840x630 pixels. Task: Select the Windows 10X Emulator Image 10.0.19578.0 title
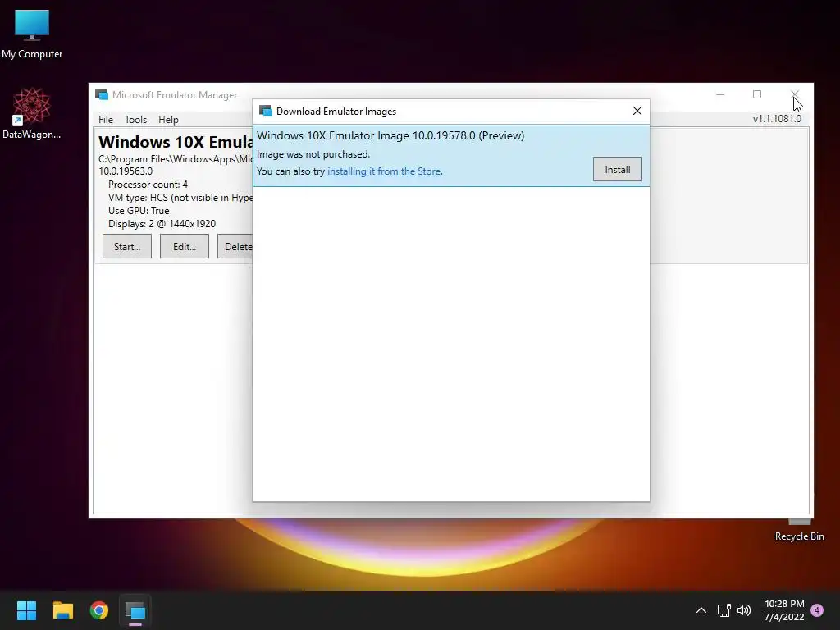(390, 135)
